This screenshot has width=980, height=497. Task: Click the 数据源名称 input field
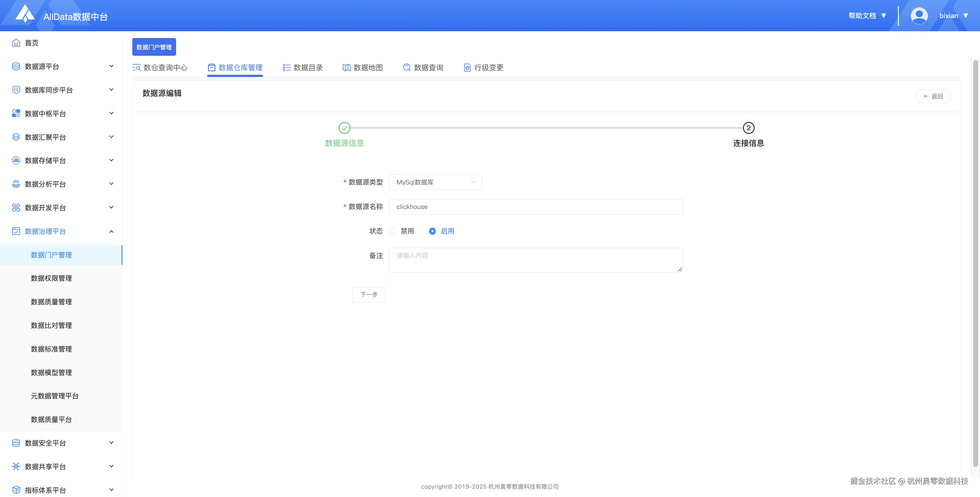point(535,207)
